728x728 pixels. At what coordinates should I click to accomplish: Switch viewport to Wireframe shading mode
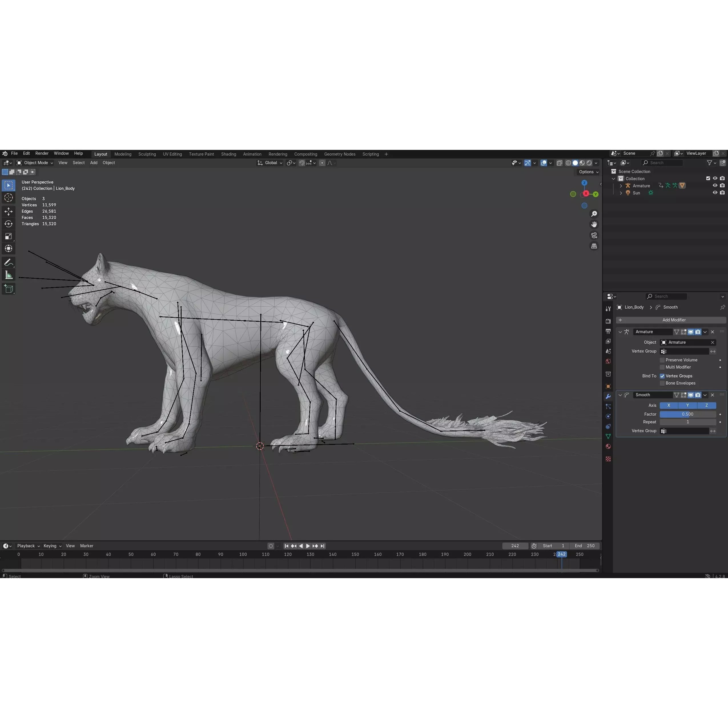pos(569,163)
